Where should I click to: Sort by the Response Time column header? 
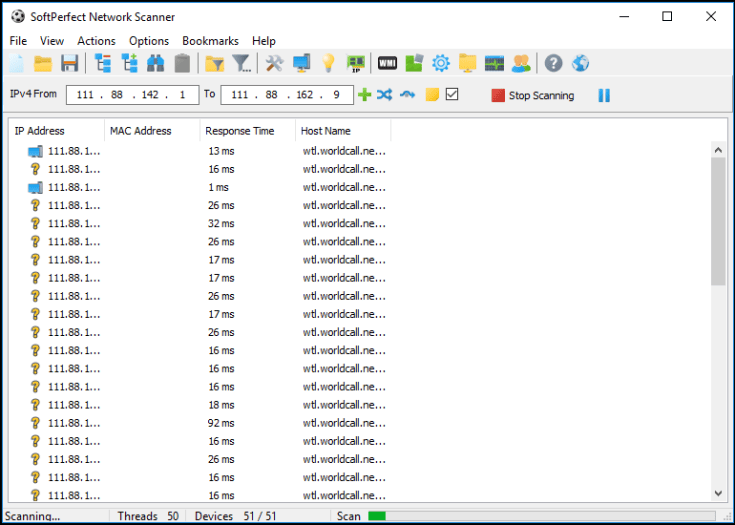tap(248, 131)
